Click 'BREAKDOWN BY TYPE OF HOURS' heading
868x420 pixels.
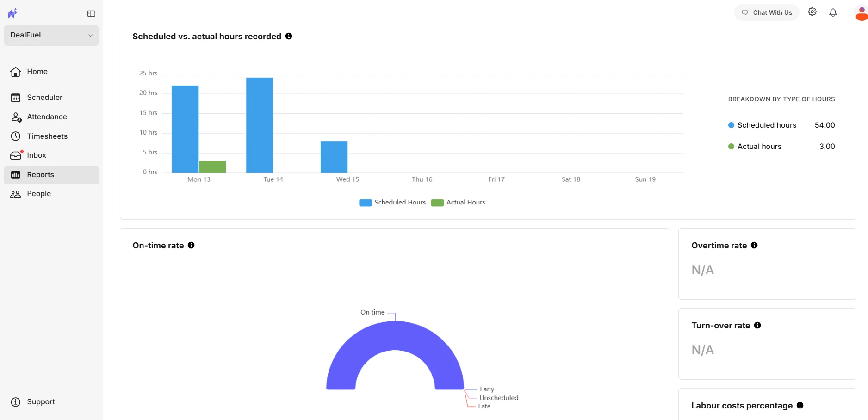pyautogui.click(x=781, y=99)
